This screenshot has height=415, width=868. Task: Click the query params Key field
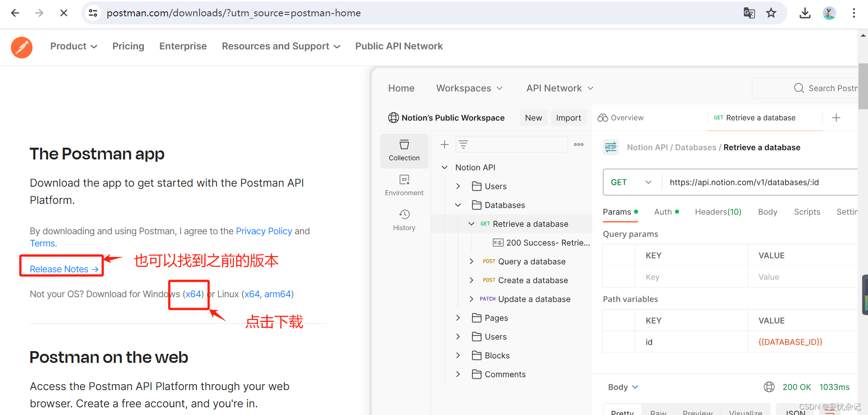coord(691,277)
